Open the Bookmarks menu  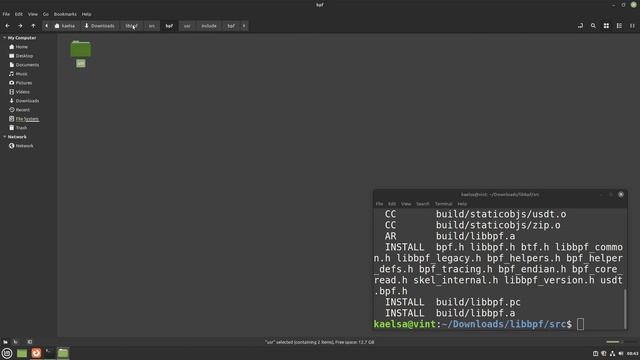(65, 14)
